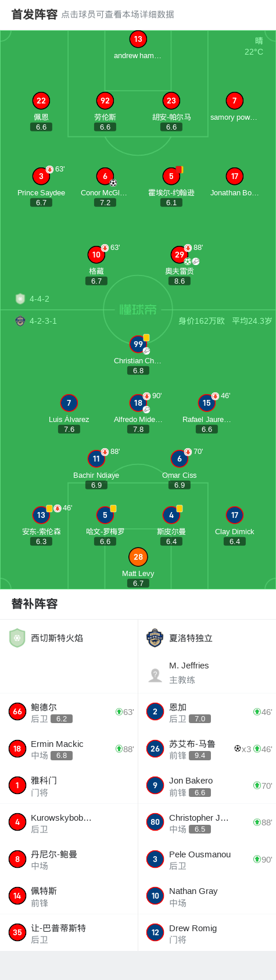
Task: Click 西切斯特火焰 team shield icon
Action: pyautogui.click(x=17, y=638)
